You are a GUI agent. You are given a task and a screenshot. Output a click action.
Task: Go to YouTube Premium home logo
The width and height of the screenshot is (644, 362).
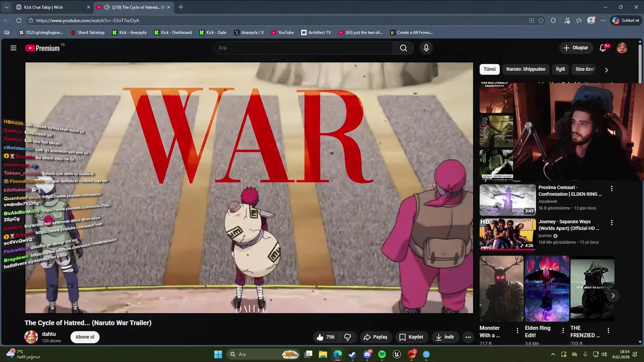[43, 48]
